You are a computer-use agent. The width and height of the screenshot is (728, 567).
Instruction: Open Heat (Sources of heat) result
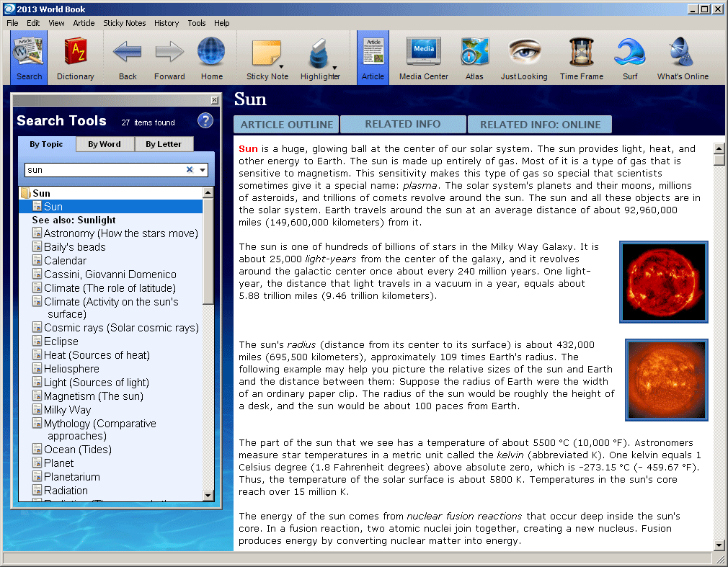pyautogui.click(x=97, y=355)
